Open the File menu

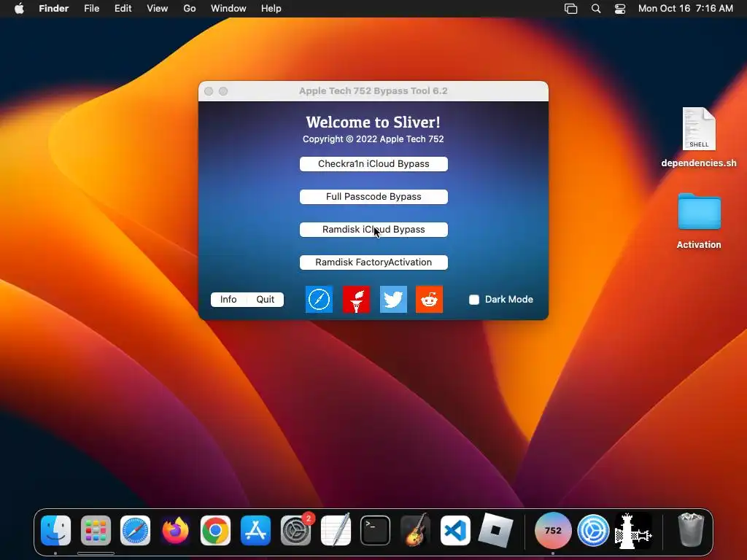pos(91,9)
